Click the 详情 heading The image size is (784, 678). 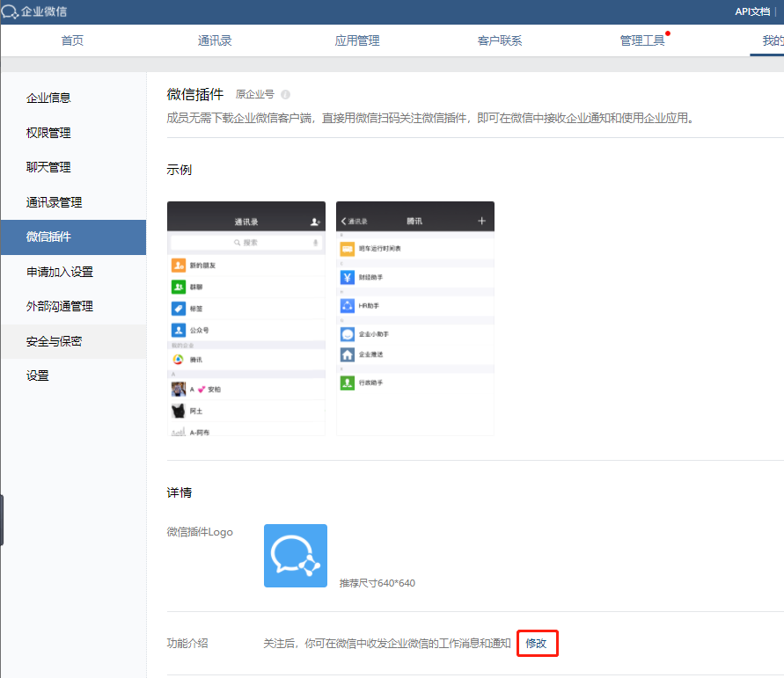coord(179,492)
